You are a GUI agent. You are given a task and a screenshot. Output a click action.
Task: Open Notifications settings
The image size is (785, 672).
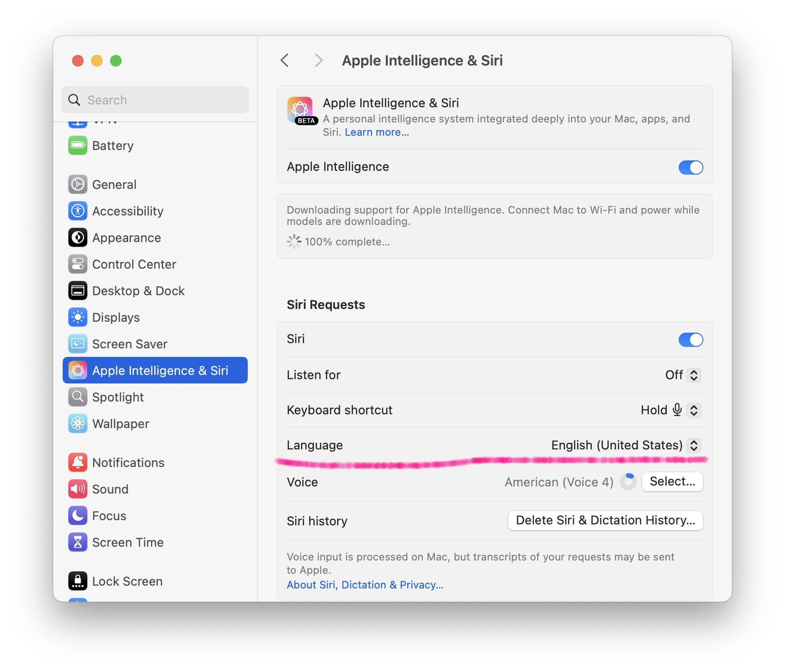155,463
